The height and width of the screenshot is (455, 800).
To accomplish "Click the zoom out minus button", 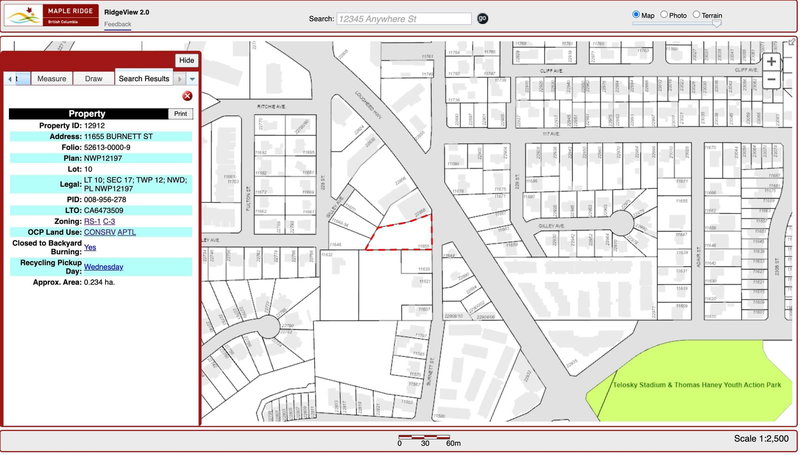I will [771, 79].
